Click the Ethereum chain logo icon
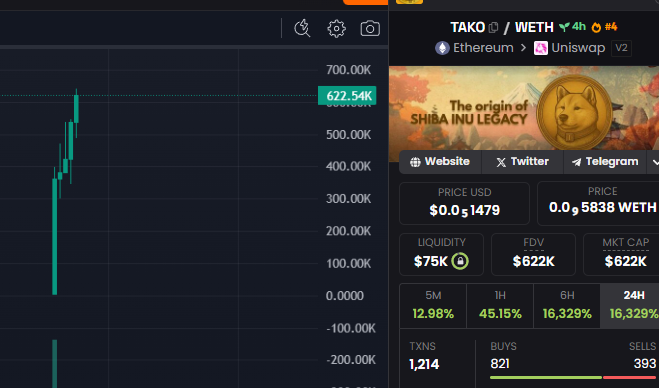Viewport: 659px width, 388px height. coord(442,48)
